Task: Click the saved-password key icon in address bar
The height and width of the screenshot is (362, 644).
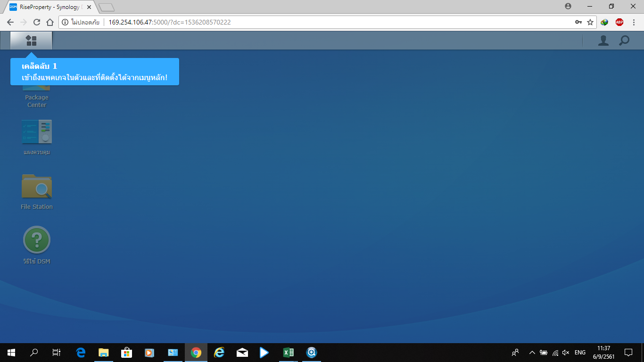Action: point(578,22)
